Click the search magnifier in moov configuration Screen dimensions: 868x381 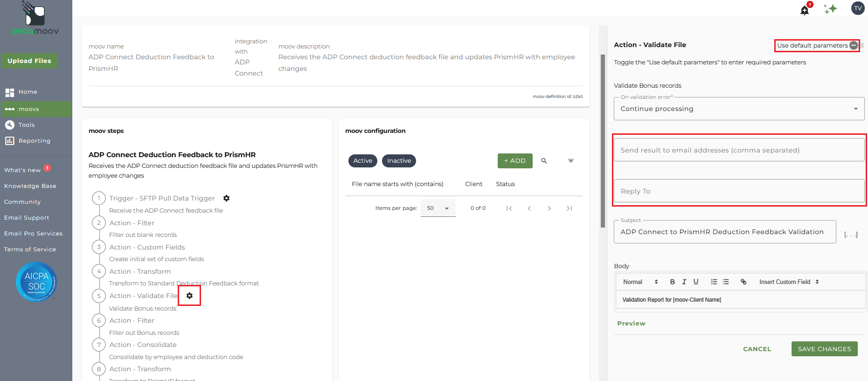(544, 161)
